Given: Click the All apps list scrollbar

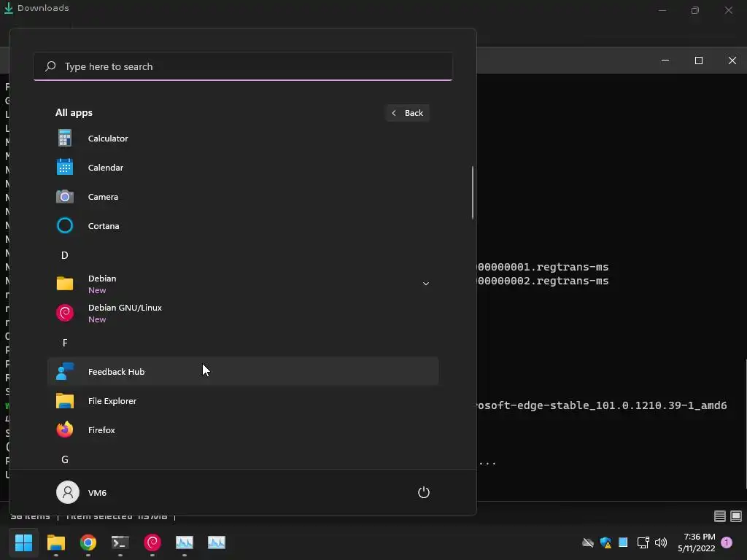Looking at the screenshot, I should [x=473, y=192].
